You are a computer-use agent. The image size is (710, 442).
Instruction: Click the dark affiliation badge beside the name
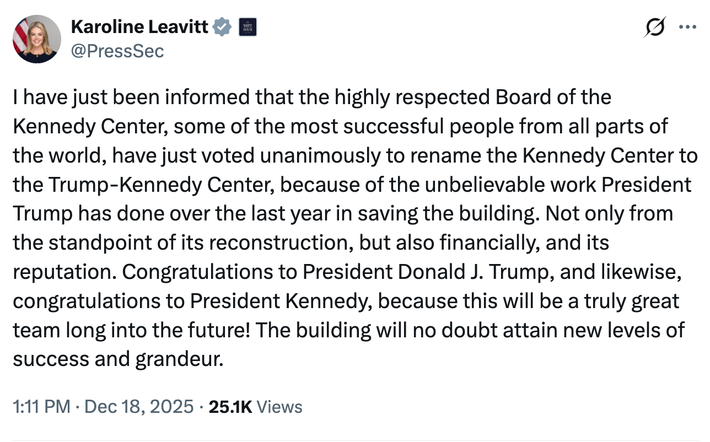coord(248,27)
